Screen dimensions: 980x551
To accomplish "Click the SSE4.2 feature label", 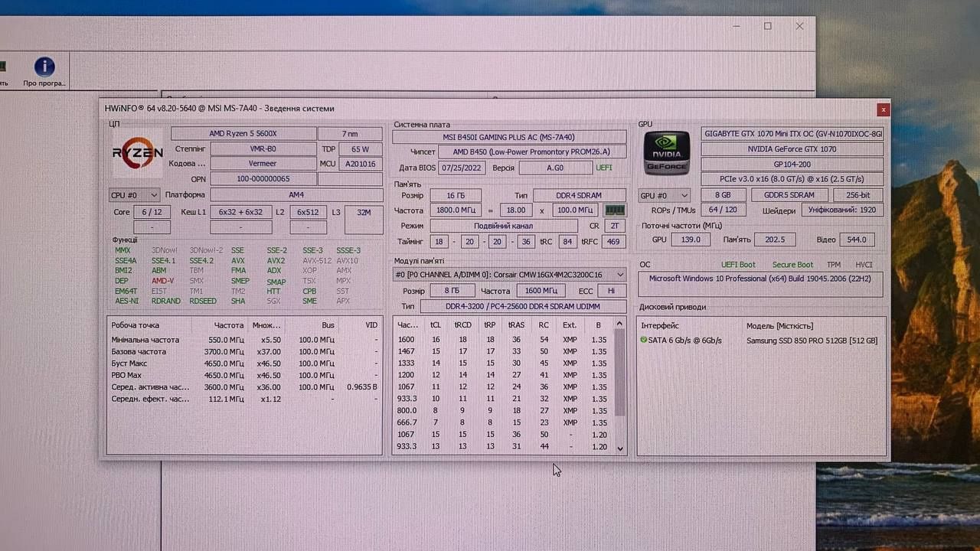I will (201, 261).
